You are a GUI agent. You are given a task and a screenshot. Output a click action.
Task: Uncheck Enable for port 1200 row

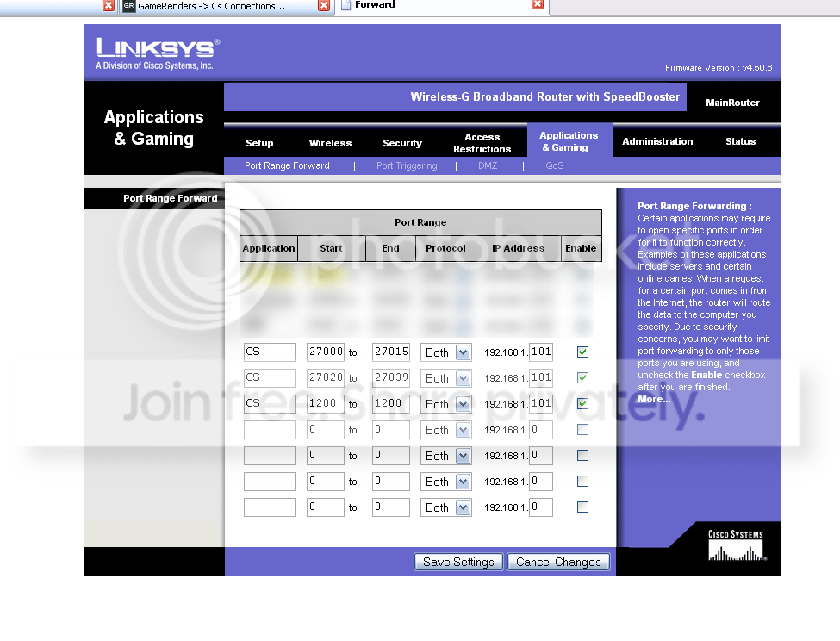[x=583, y=403]
